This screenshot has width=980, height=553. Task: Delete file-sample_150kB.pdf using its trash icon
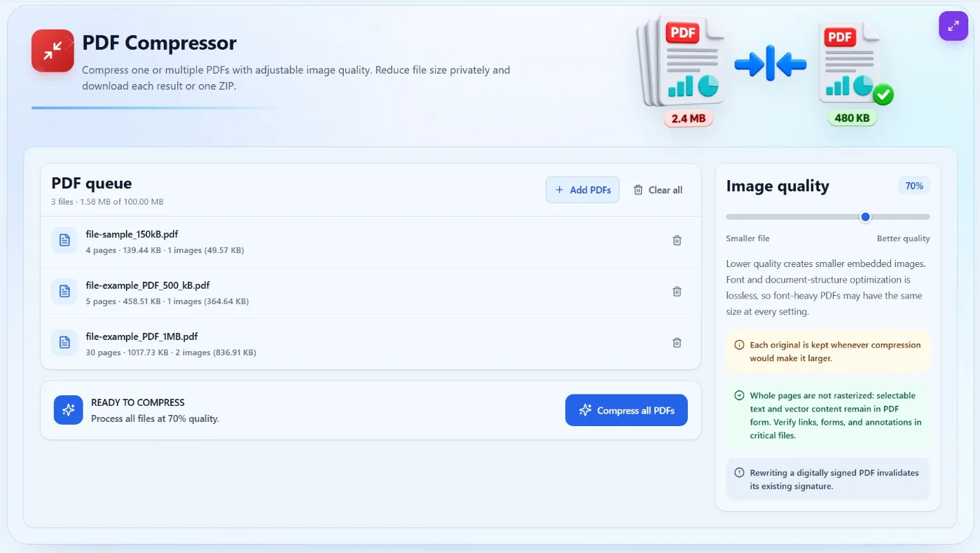[677, 240]
